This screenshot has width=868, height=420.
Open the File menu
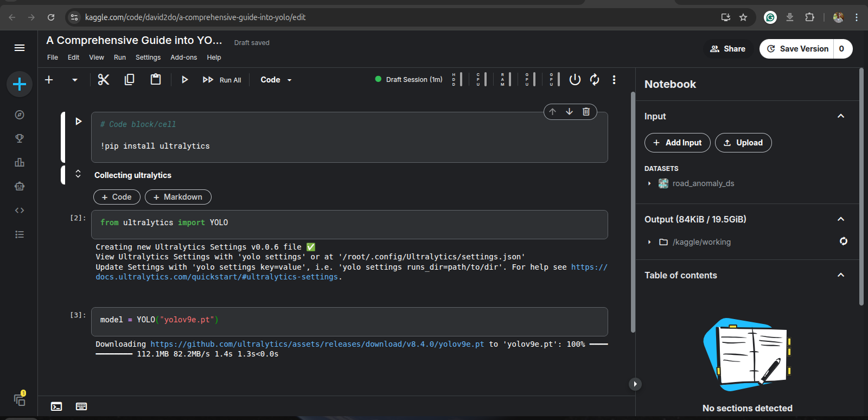[53, 58]
